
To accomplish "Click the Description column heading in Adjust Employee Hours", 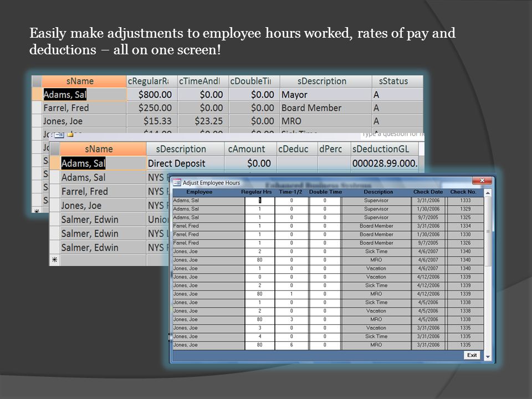I will (x=378, y=192).
